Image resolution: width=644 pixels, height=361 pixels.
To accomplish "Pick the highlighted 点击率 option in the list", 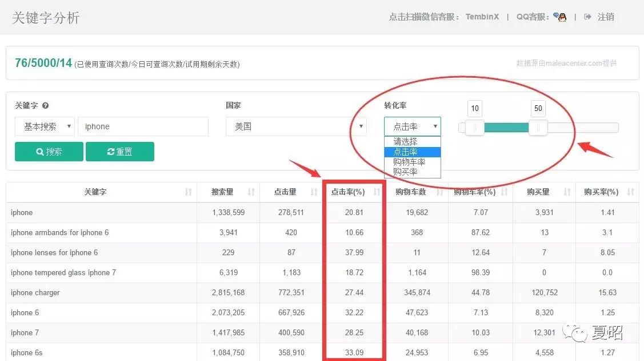I will [x=413, y=152].
